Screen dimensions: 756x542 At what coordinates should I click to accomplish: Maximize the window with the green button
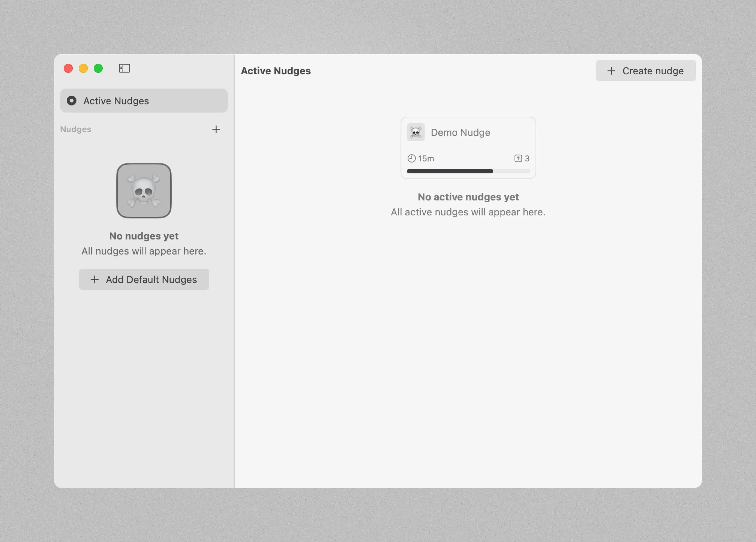(98, 68)
